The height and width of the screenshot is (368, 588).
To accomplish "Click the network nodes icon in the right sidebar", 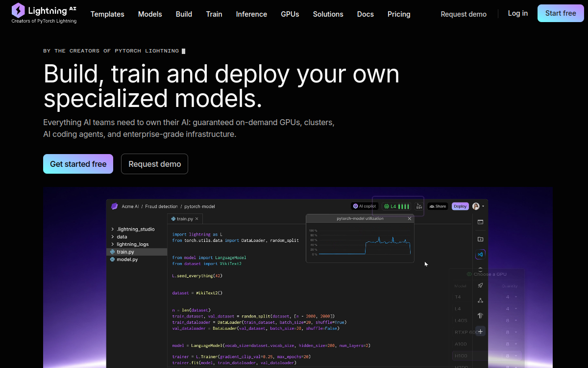I will pos(480,300).
